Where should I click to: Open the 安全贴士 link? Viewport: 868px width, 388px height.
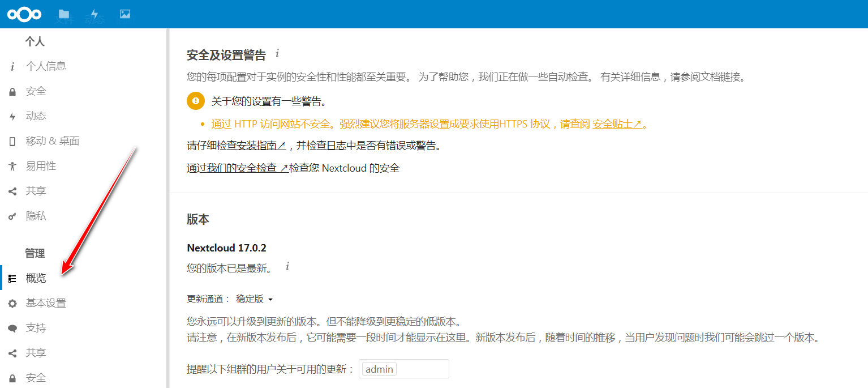[617, 124]
